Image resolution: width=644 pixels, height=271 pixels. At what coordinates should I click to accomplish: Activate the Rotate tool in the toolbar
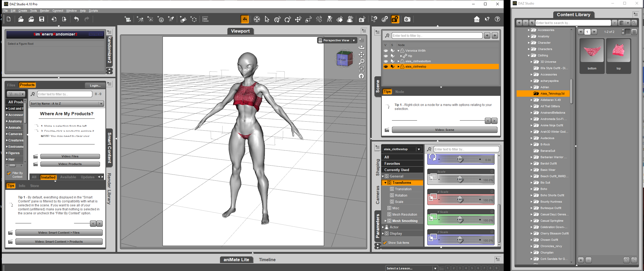[288, 19]
